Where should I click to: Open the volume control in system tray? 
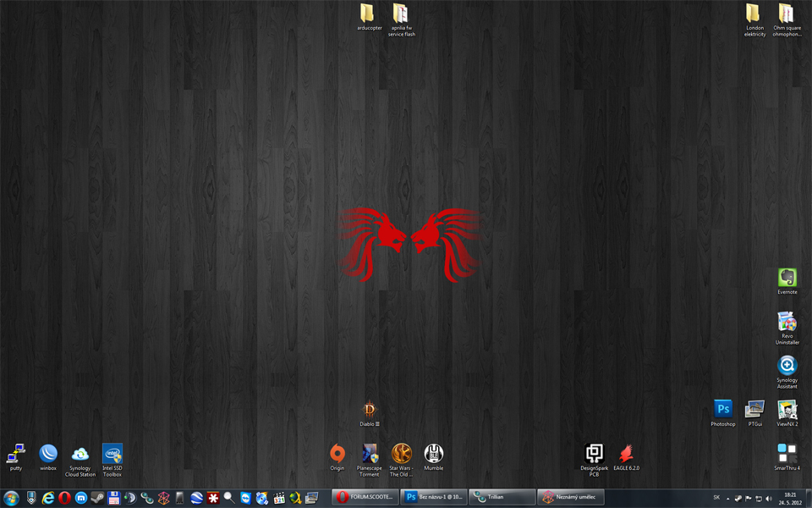click(769, 498)
